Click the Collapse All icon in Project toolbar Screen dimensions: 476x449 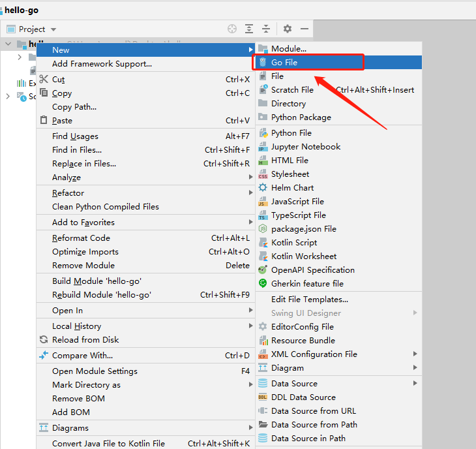[x=266, y=29]
